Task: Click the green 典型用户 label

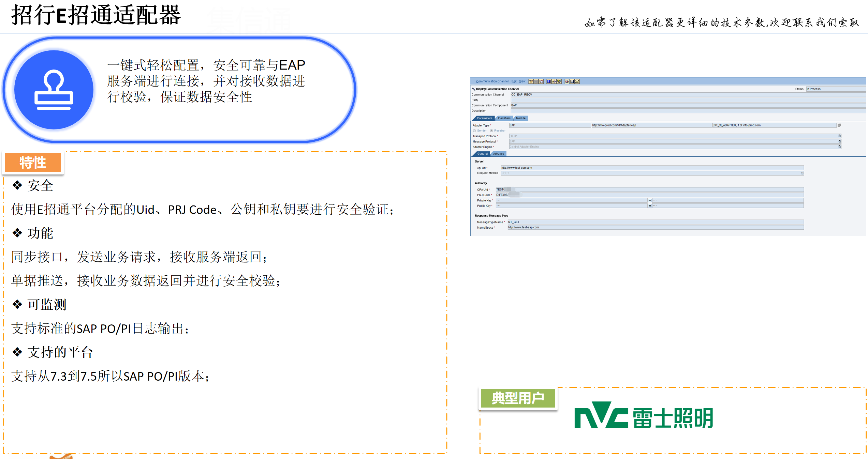Action: 518,398
